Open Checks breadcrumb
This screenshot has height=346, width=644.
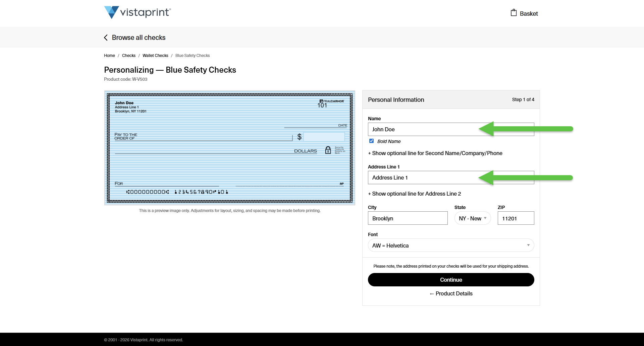point(129,56)
